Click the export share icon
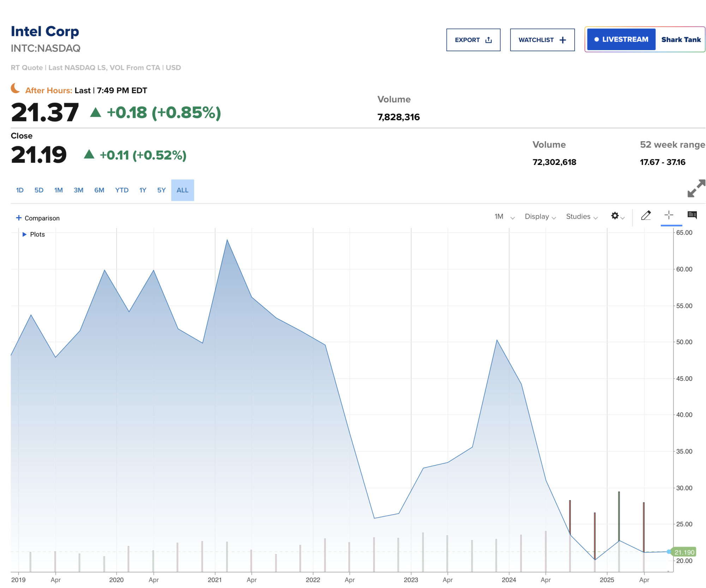 click(x=489, y=40)
